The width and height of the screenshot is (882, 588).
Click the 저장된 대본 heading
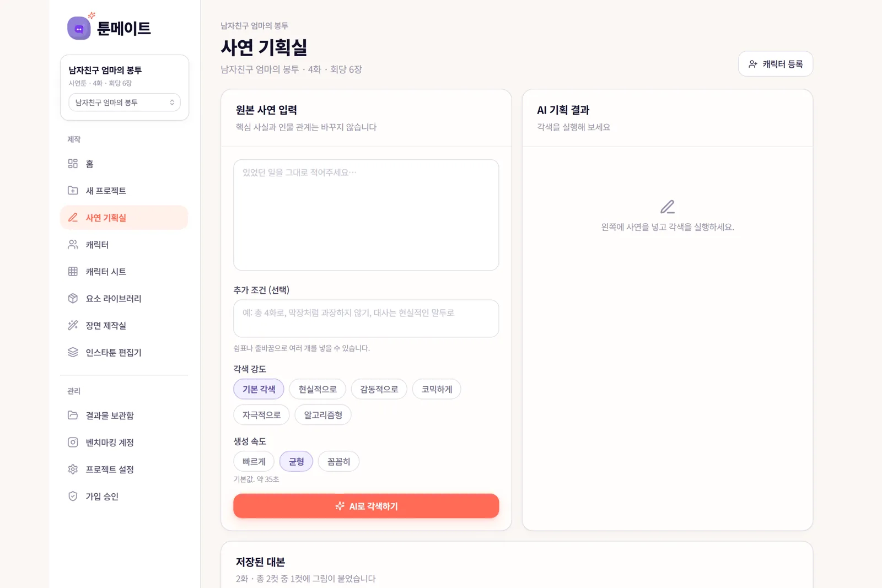[260, 562]
